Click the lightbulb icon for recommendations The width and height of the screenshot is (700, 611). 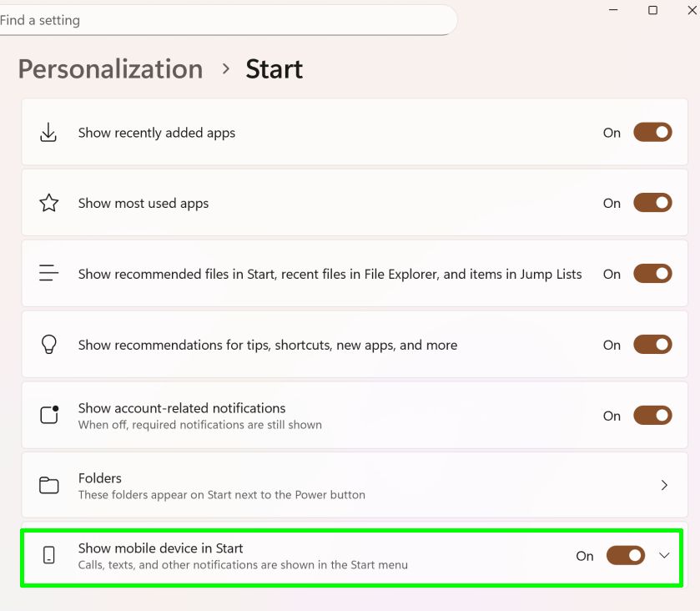point(48,345)
